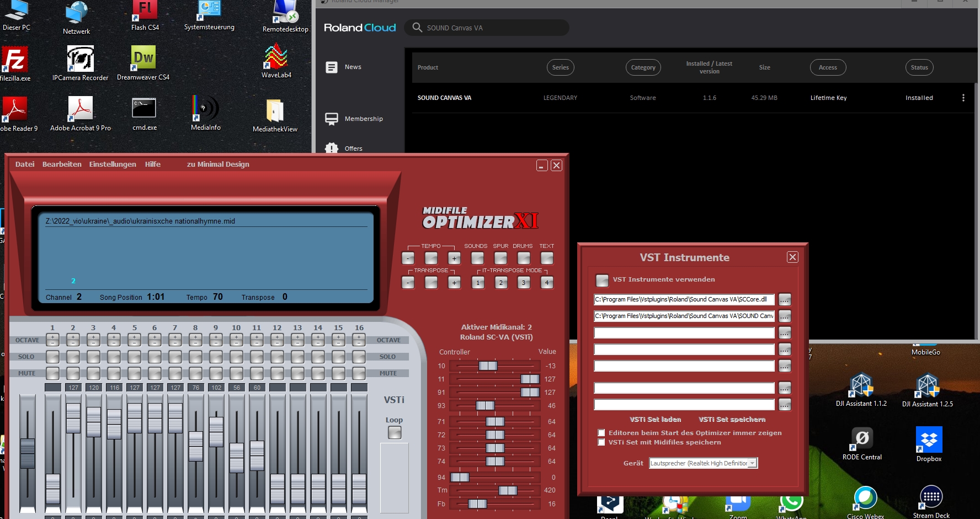Click Offers icon in Roland Cloud sidebar
This screenshot has height=519, width=980.
coord(332,148)
